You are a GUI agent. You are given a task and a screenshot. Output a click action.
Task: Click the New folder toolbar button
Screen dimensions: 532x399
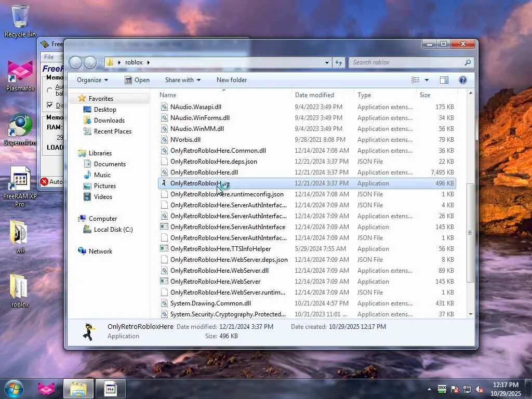pos(232,80)
